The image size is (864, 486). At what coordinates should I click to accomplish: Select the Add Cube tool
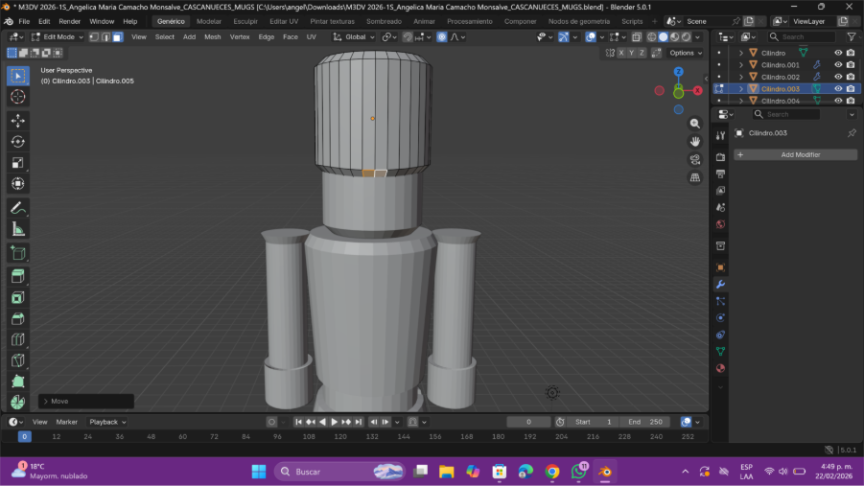click(18, 253)
